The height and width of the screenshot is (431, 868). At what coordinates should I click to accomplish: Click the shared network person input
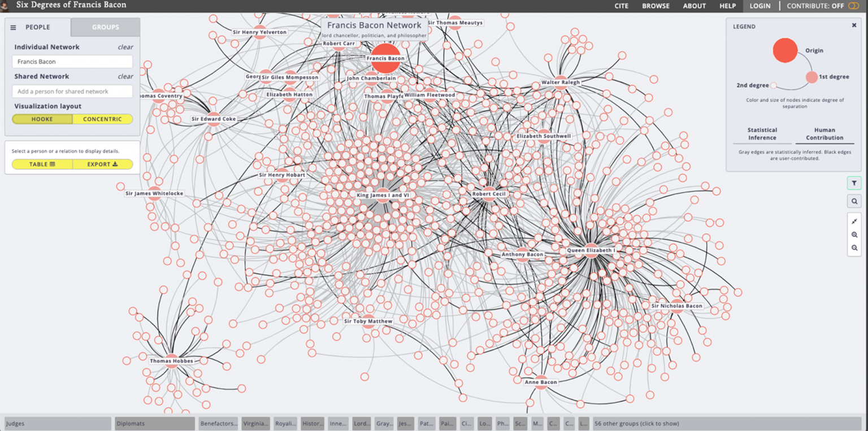(72, 92)
